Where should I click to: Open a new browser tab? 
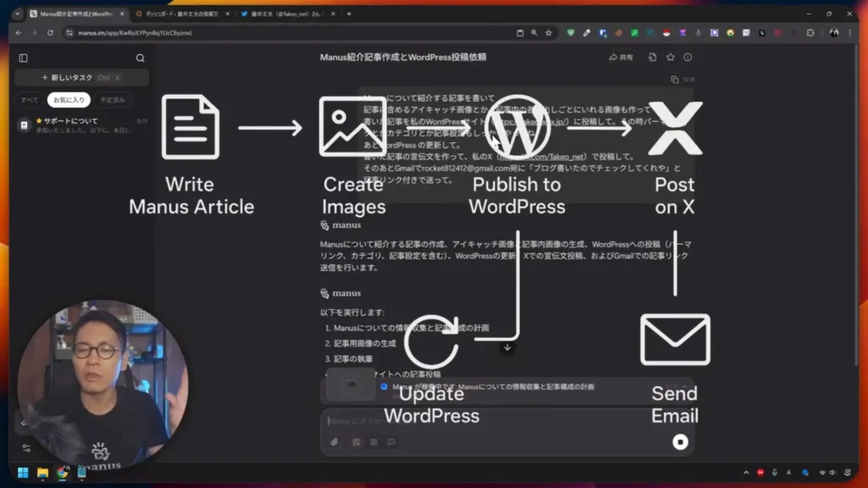click(348, 14)
